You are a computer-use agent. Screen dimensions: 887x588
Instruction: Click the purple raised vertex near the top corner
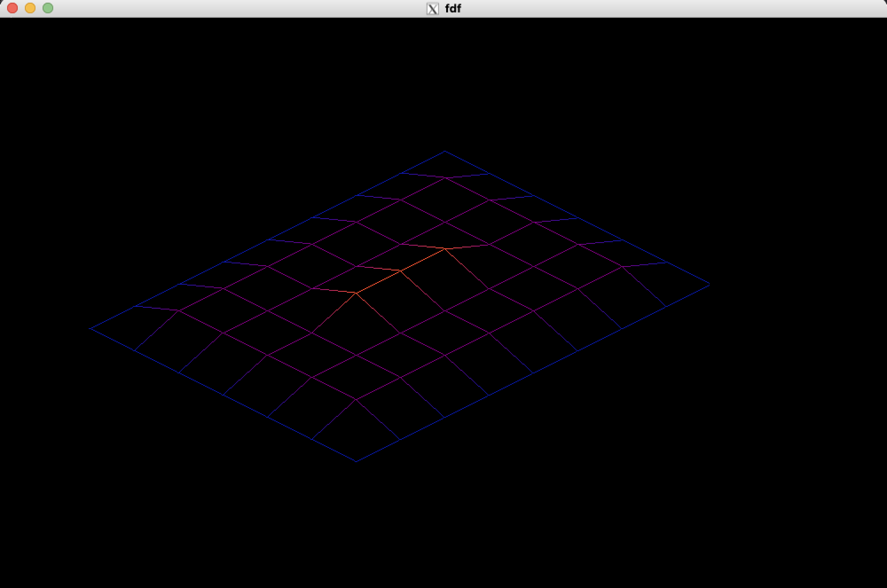pos(445,178)
